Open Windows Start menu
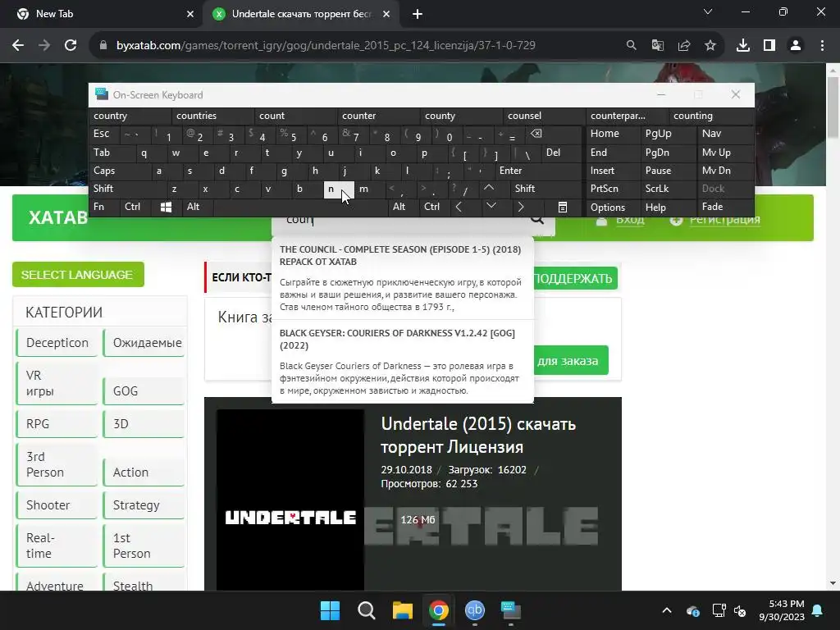The image size is (840, 630). pos(330,610)
